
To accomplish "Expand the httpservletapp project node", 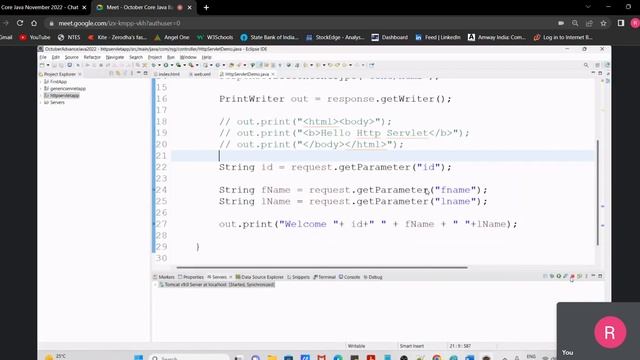I will (x=41, y=96).
